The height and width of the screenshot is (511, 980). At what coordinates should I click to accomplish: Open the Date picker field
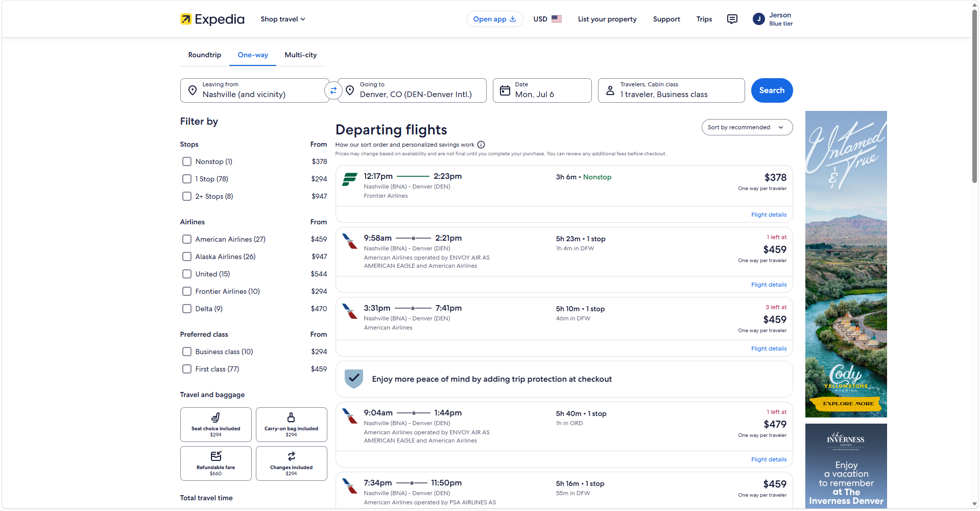(542, 90)
